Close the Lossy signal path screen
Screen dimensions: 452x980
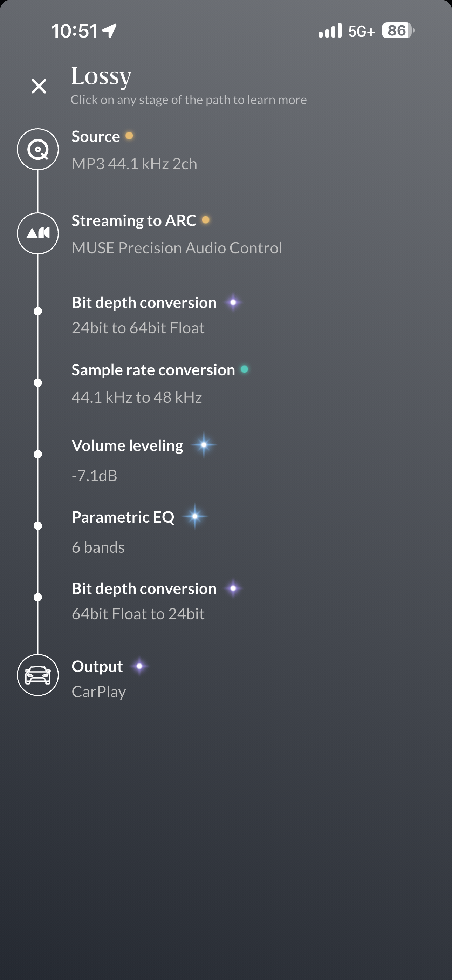pos(39,86)
